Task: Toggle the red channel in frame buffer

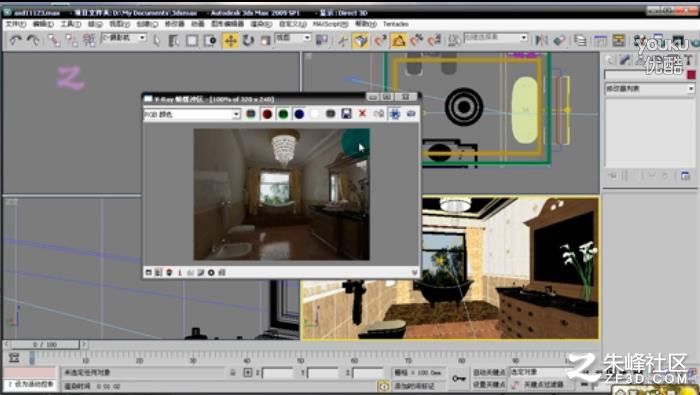Action: [x=267, y=114]
